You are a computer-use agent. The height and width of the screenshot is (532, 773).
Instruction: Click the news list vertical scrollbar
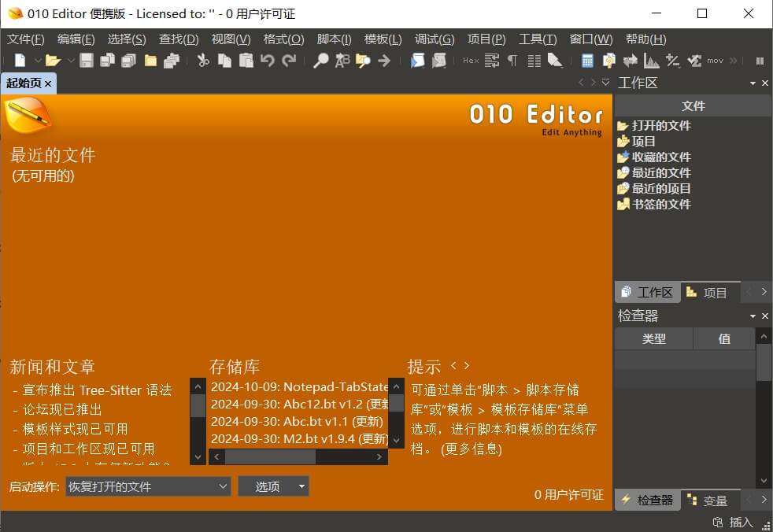(198, 422)
